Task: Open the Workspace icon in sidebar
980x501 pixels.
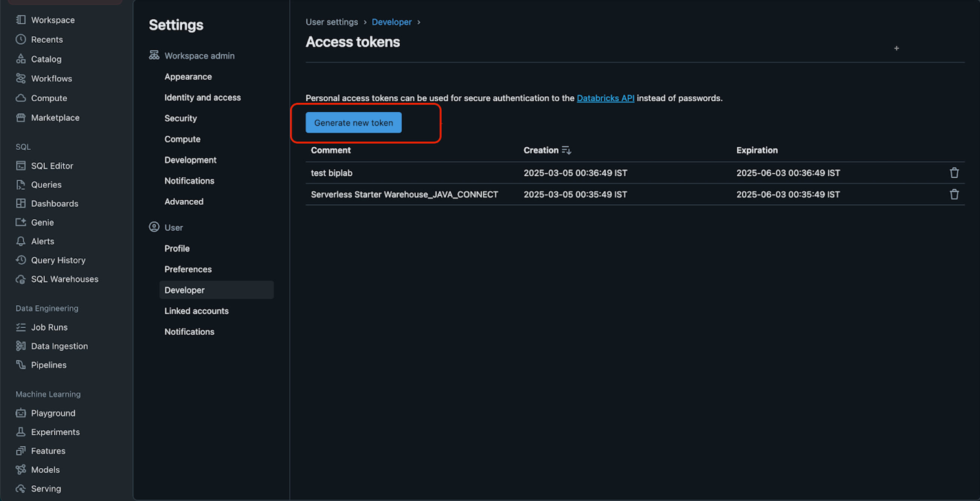Action: [x=21, y=20]
